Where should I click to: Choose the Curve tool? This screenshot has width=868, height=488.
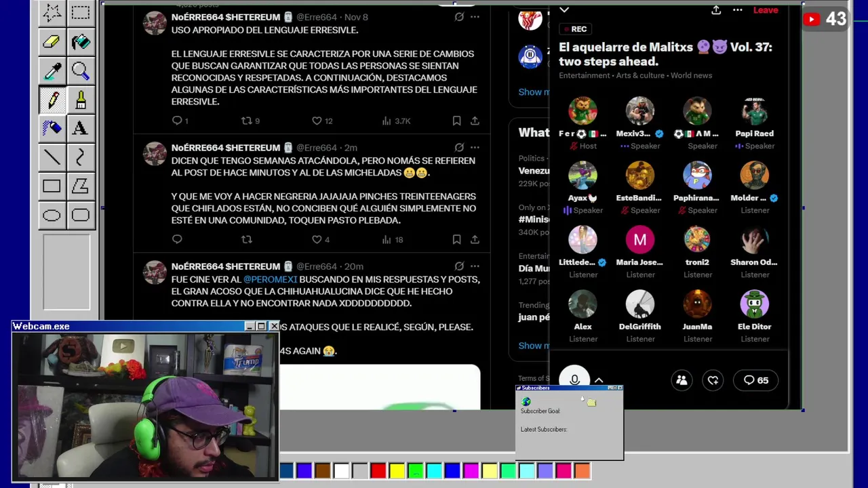point(80,157)
